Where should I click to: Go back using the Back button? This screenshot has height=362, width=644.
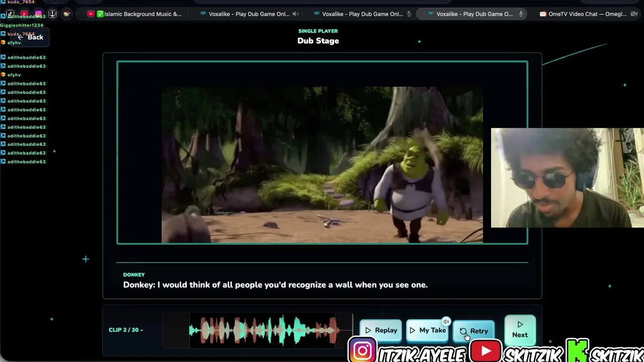30,37
